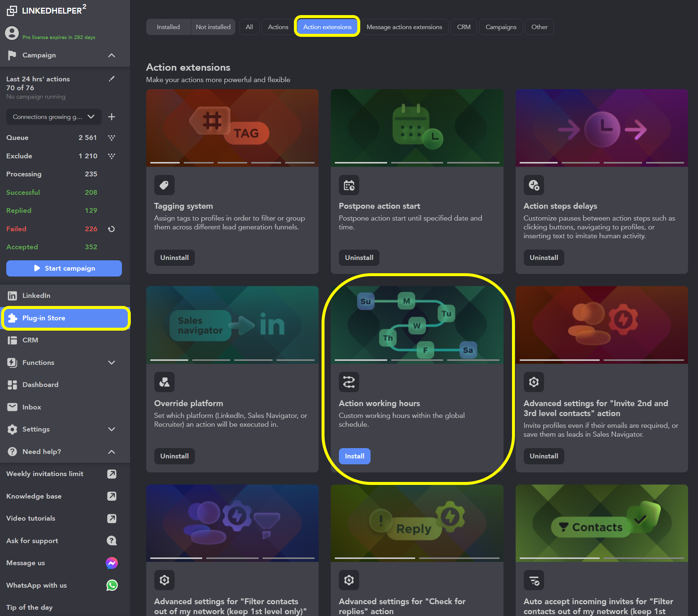Click the Postpone action start calendar icon
The height and width of the screenshot is (616, 698).
coord(349,185)
